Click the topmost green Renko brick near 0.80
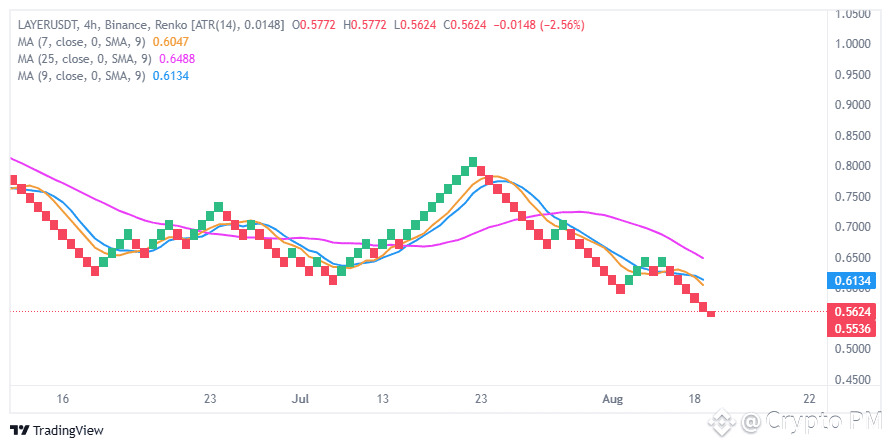 point(473,162)
